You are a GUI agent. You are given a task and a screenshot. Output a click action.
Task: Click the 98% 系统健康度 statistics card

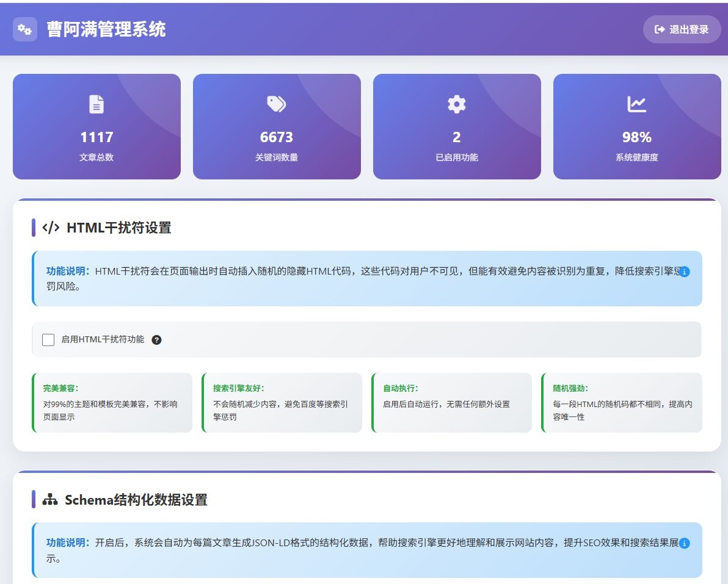pos(636,126)
